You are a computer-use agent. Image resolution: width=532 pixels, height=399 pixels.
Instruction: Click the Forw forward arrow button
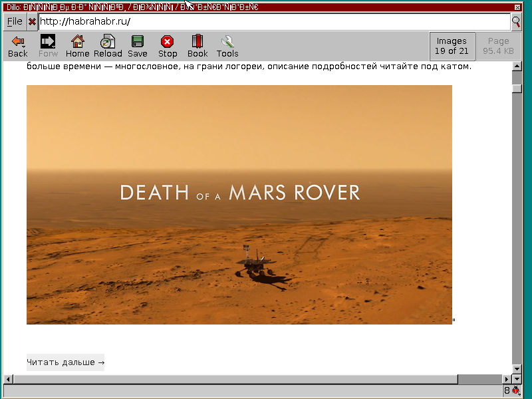[x=48, y=46]
